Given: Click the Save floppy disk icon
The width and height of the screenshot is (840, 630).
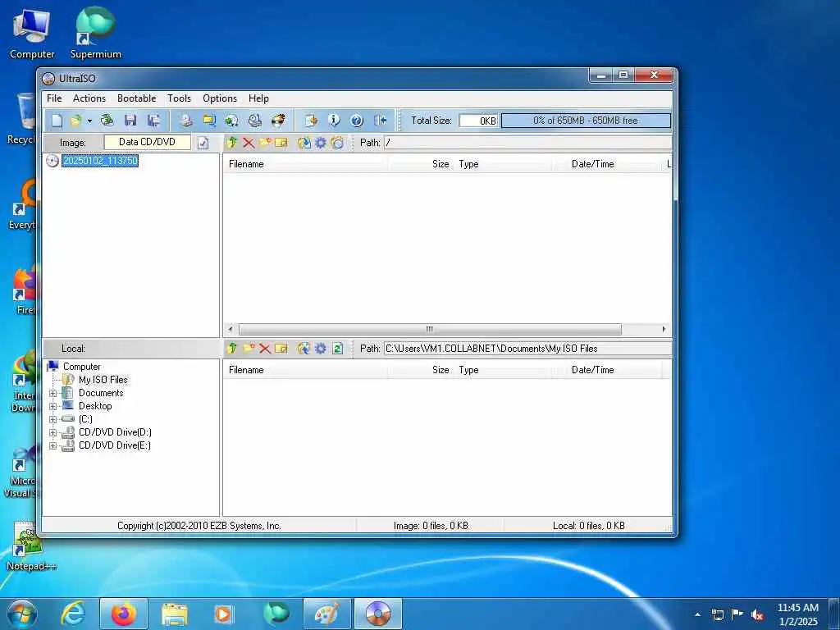Looking at the screenshot, I should (x=130, y=121).
